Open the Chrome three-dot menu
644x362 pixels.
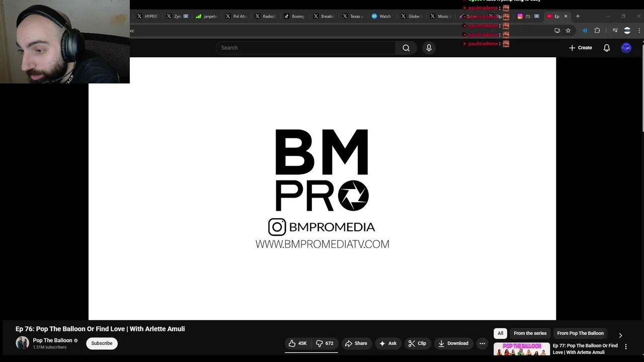(639, 30)
